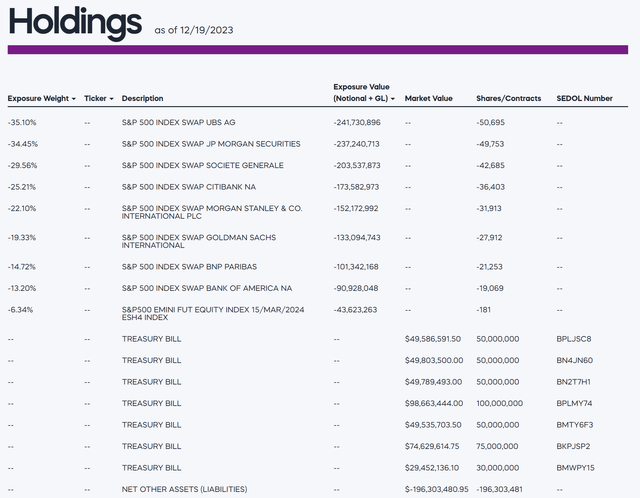
Task: Click shares value -36,403
Action: pyautogui.click(x=491, y=187)
